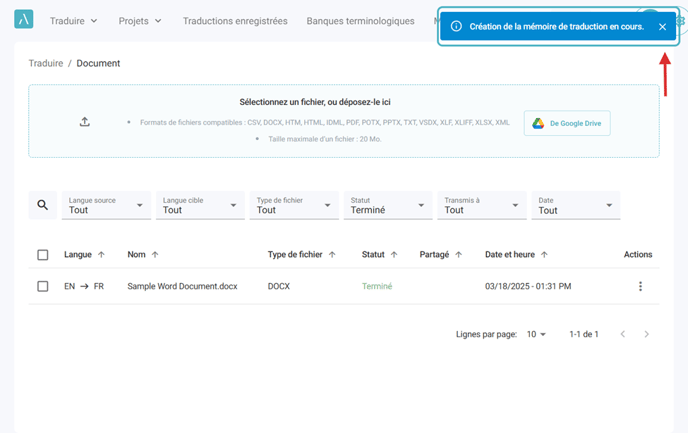The width and height of the screenshot is (688, 433).
Task: Open the Statut filter set to Terminé
Action: click(x=388, y=205)
